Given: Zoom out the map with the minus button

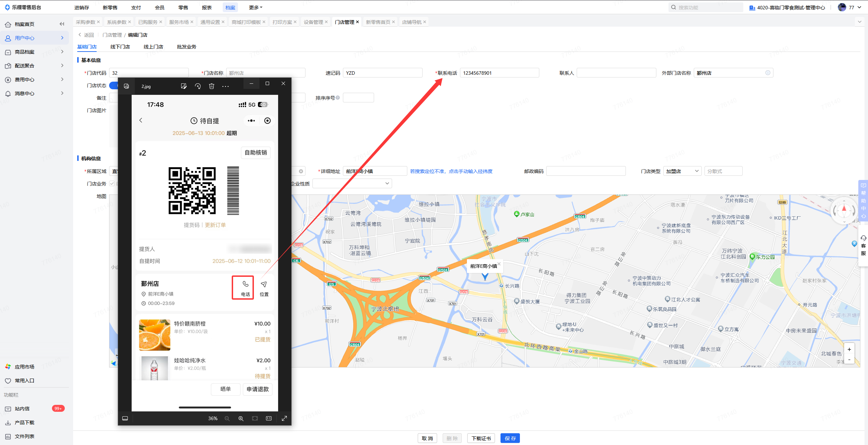Looking at the screenshot, I should tap(849, 359).
